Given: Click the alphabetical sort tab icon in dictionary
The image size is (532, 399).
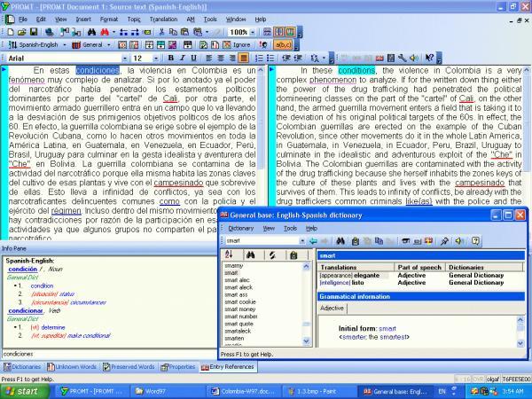Looking at the screenshot, I should 229,254.
